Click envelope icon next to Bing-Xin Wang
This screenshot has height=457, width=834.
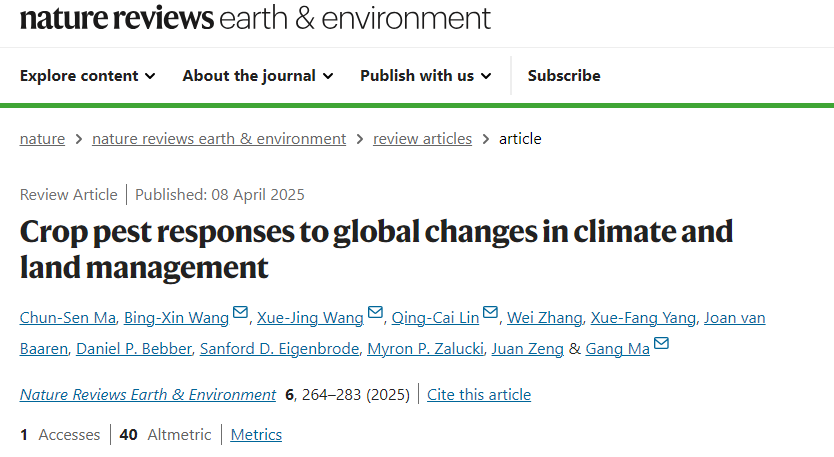[x=240, y=314]
